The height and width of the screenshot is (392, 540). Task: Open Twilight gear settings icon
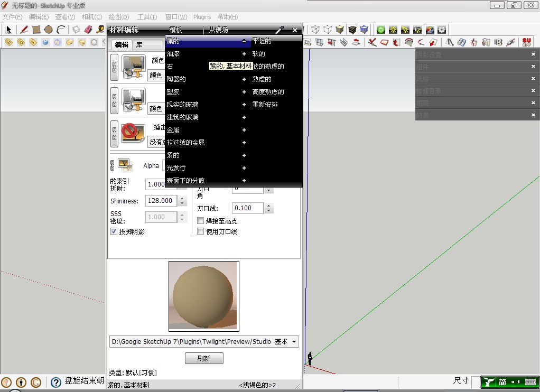tap(442, 30)
